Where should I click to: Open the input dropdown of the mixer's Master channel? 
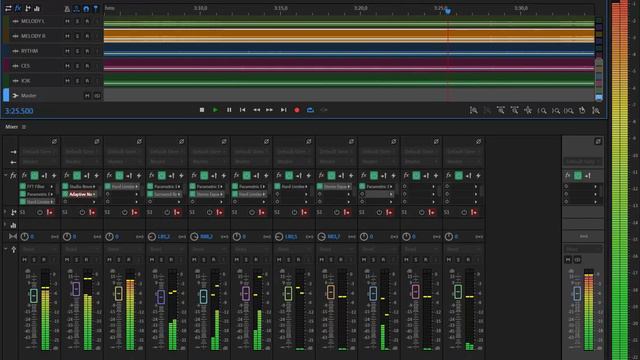pos(582,161)
